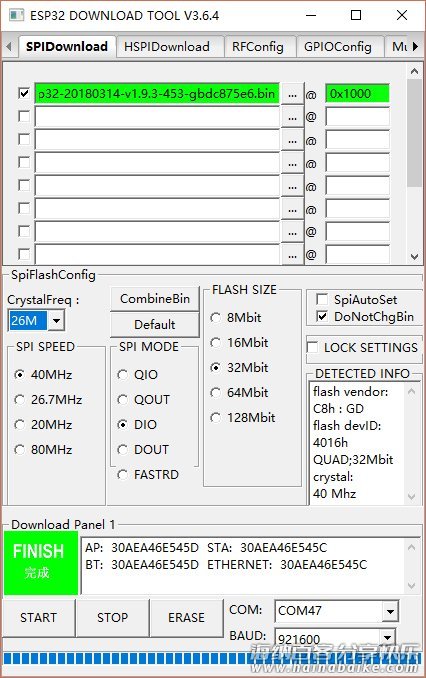Viewport: 426px width, 678px height.
Task: Click the file list scrollbar up arrow
Action: (414, 71)
